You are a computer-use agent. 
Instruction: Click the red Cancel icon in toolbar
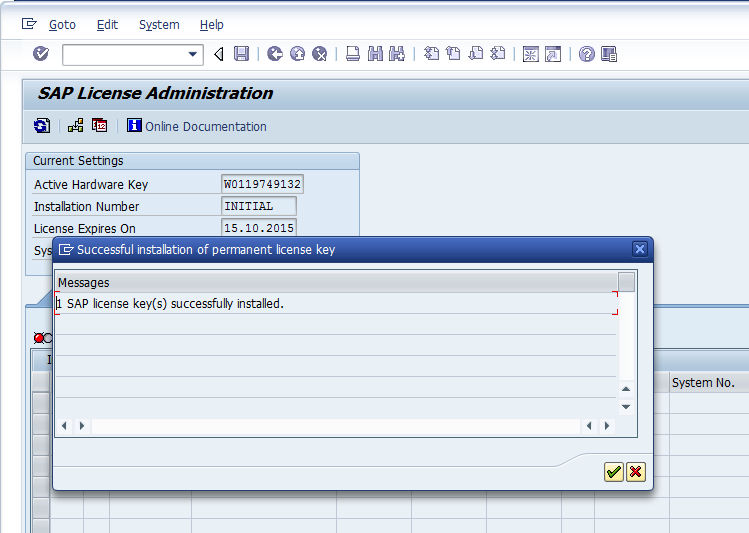pos(320,54)
